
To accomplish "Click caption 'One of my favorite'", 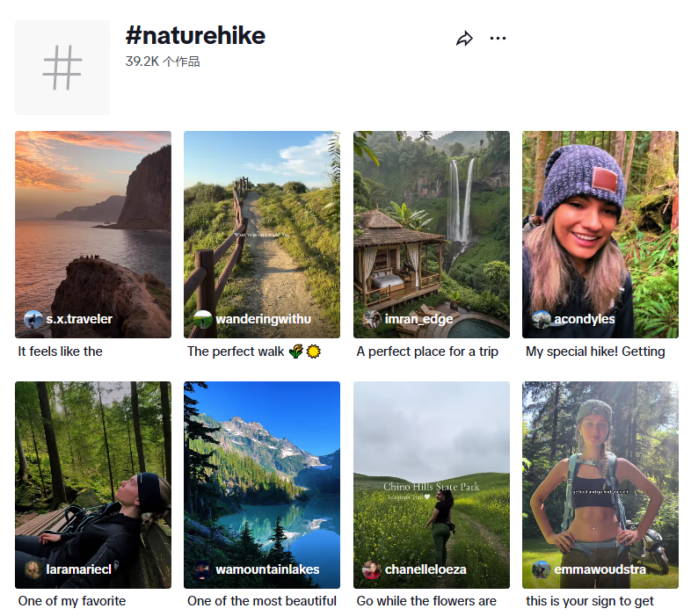I will [x=72, y=601].
